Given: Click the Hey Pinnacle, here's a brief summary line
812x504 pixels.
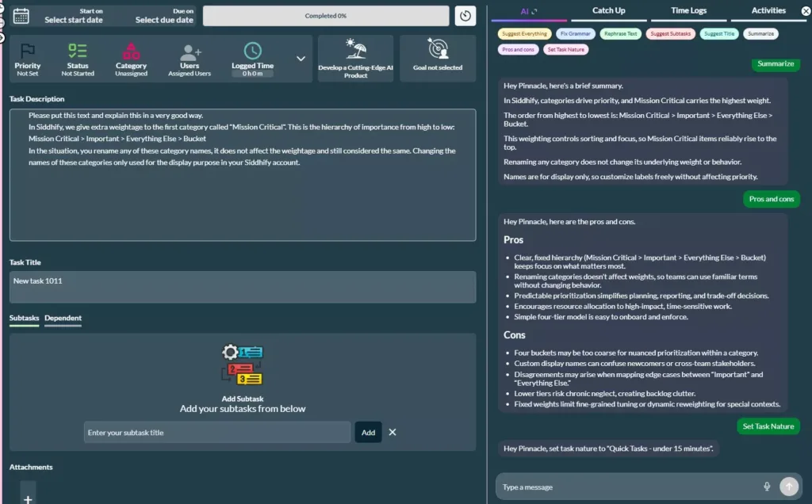Looking at the screenshot, I should (564, 86).
